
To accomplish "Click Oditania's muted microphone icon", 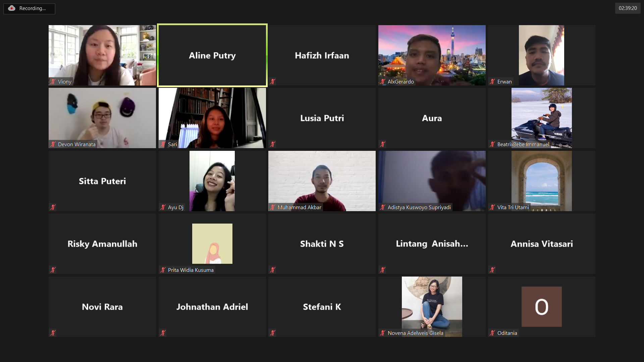I will pos(492,333).
